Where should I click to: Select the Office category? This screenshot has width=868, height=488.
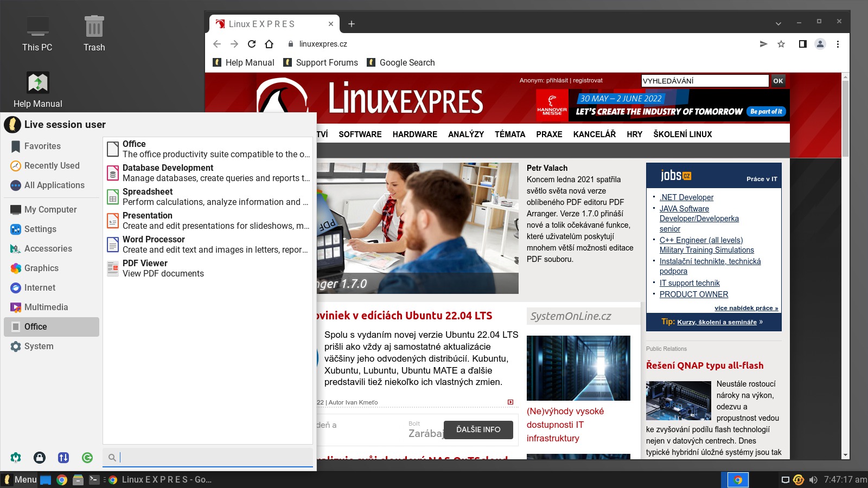coord(52,327)
